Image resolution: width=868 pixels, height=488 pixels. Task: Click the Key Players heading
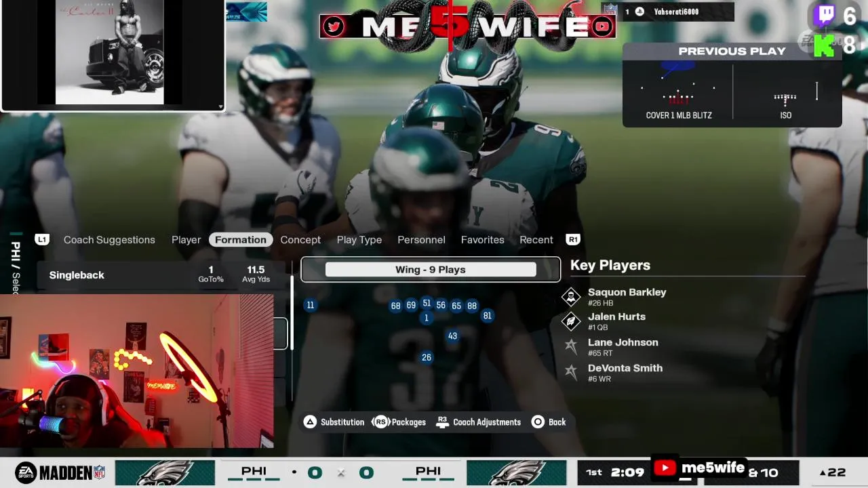610,265
